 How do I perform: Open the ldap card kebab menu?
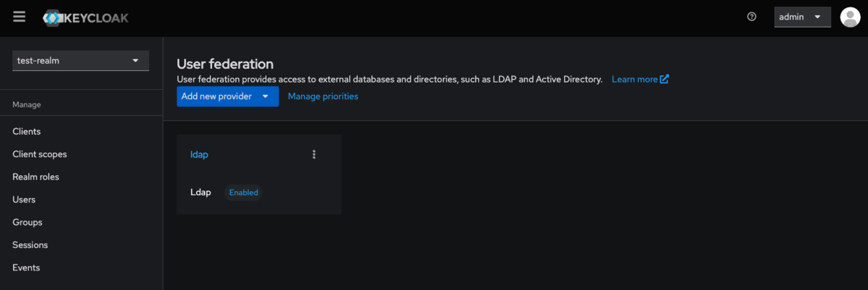coord(314,154)
